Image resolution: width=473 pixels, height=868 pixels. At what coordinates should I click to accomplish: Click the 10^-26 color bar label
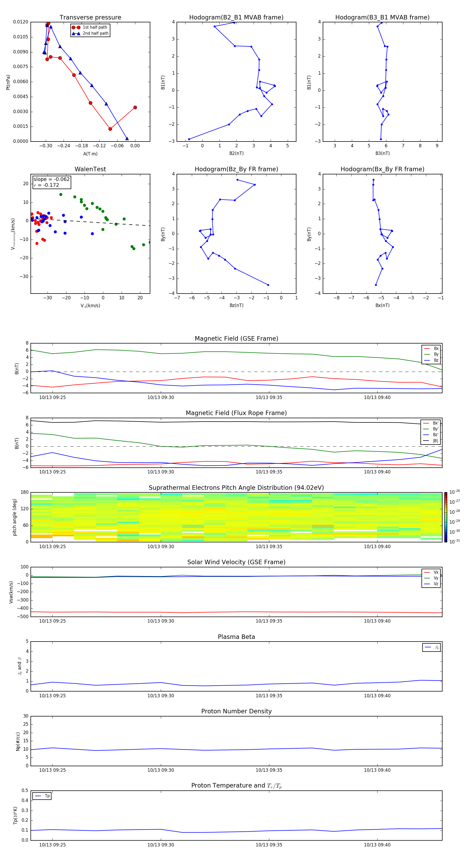[455, 492]
